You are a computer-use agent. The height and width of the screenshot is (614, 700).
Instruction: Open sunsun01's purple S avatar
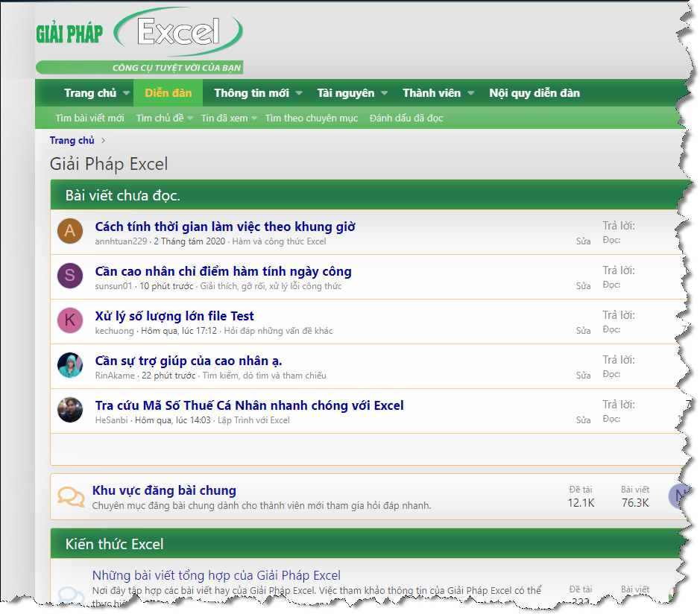pos(70,276)
